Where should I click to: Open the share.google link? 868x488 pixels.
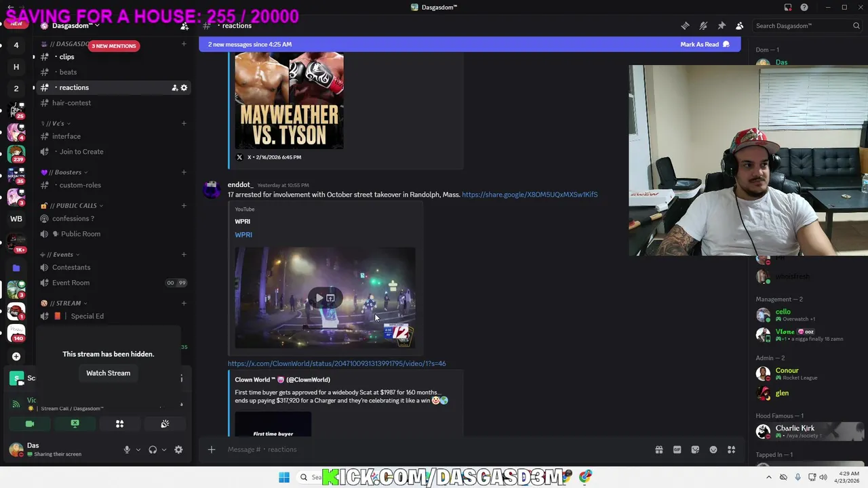530,195
